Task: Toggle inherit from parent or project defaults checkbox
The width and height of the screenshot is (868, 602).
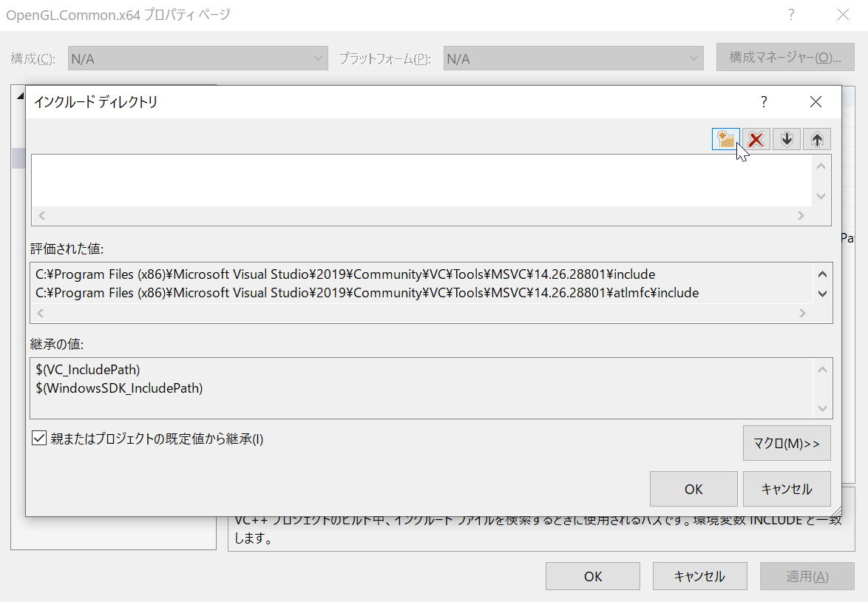Action: 40,439
